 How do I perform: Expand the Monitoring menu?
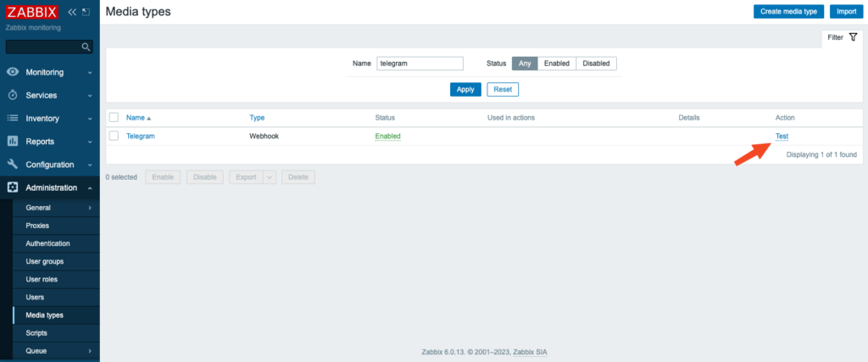coord(90,73)
